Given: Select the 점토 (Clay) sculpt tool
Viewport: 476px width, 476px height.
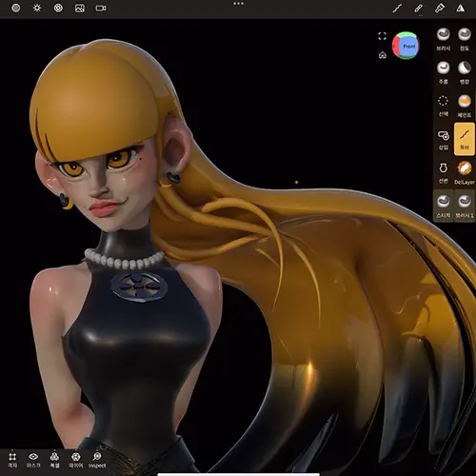Looking at the screenshot, I should pyautogui.click(x=465, y=39).
